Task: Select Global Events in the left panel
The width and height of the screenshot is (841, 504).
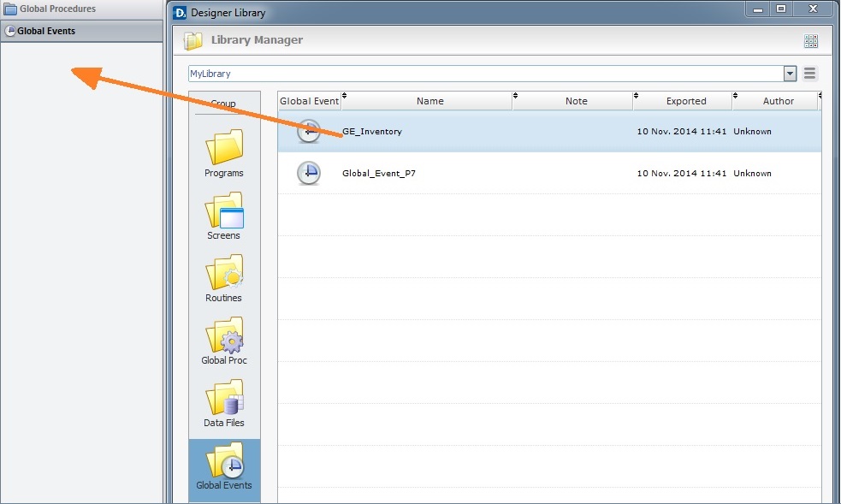Action: (81, 31)
